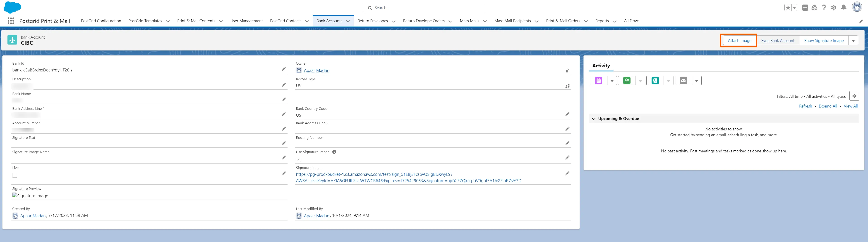Open more actions dropdown beside Show Signature Image
This screenshot has height=242, width=868.
pos(853,41)
